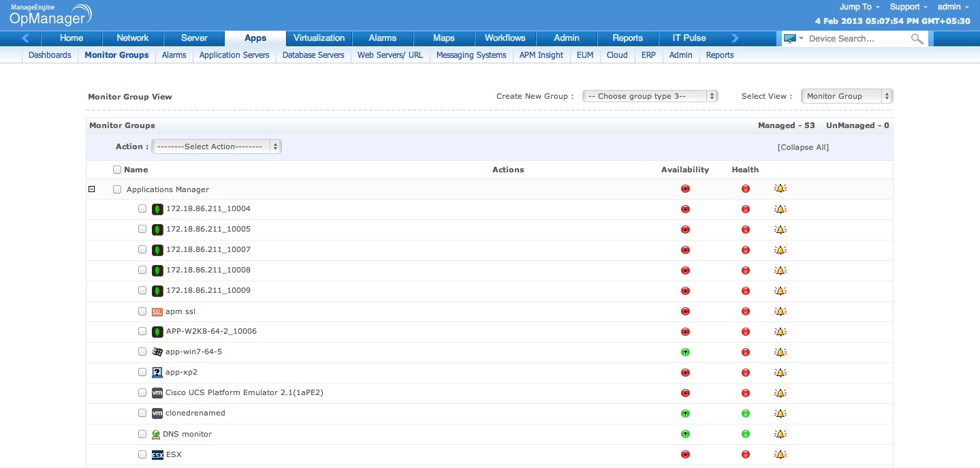
Task: Tick the select-all checkbox beside the Name header
Action: (117, 170)
